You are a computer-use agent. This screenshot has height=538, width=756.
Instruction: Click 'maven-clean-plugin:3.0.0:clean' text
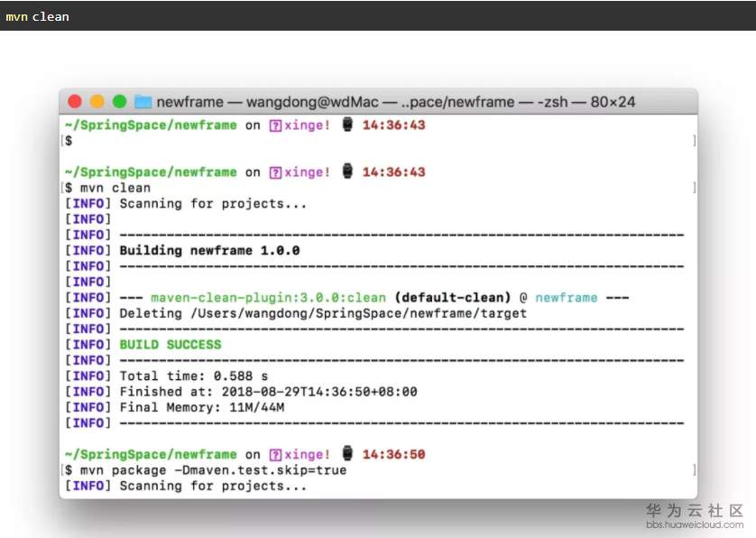tap(269, 298)
